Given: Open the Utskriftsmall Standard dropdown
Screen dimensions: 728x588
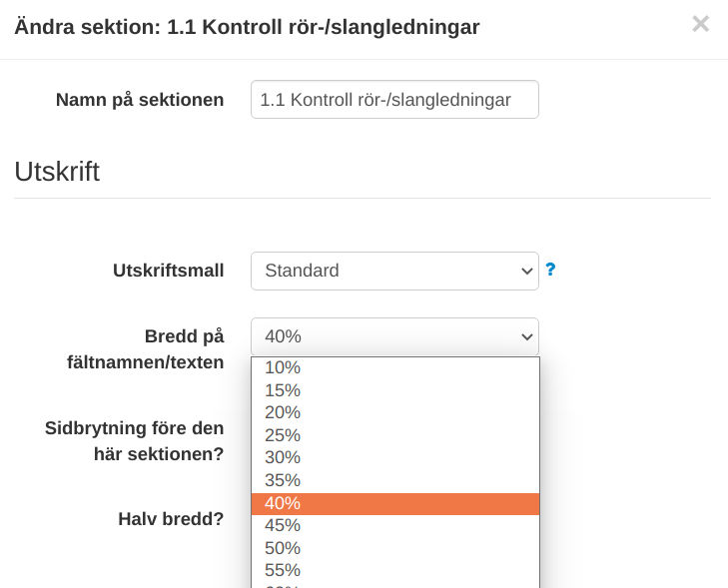Looking at the screenshot, I should coord(394,271).
